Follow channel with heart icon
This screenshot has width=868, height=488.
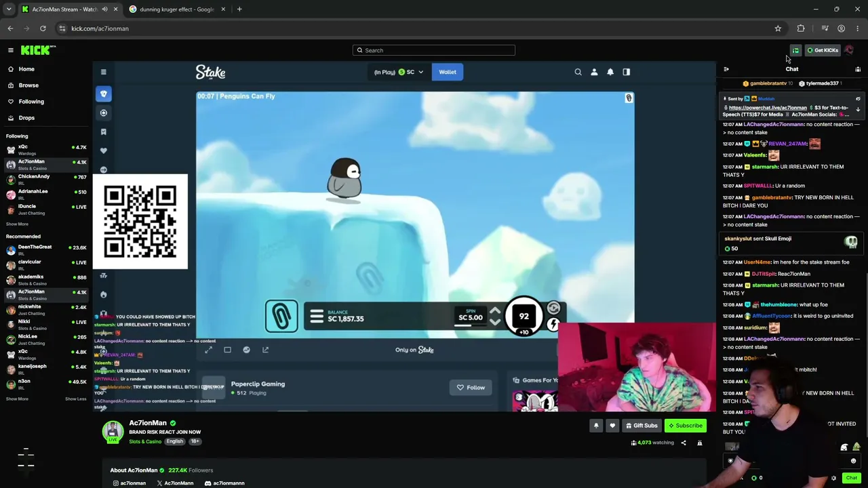click(612, 426)
